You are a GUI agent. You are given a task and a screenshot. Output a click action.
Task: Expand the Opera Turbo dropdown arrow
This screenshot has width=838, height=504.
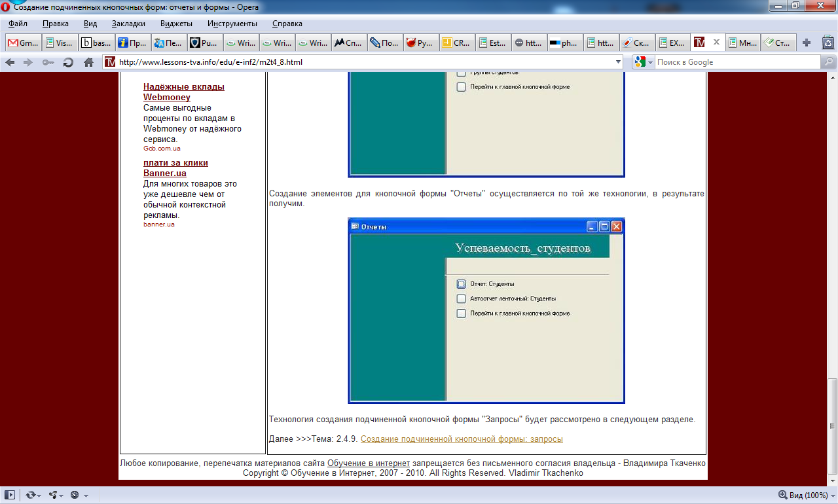tap(86, 495)
